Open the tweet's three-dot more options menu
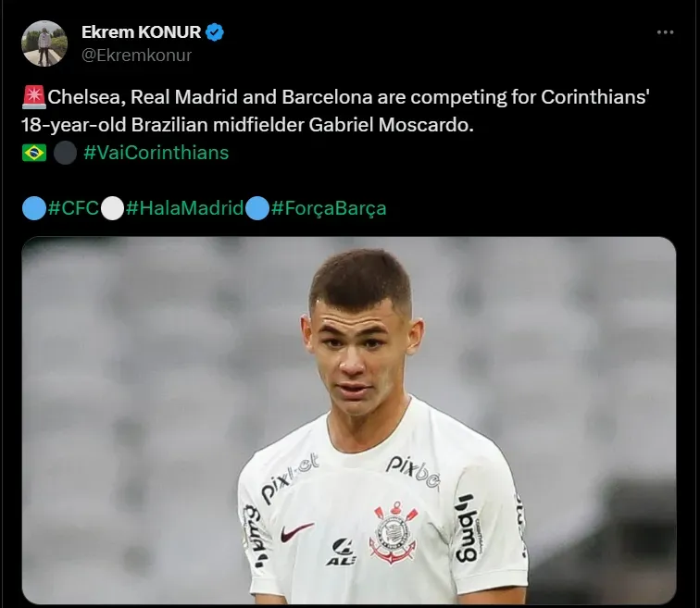Viewport: 700px width, 608px height. [665, 32]
